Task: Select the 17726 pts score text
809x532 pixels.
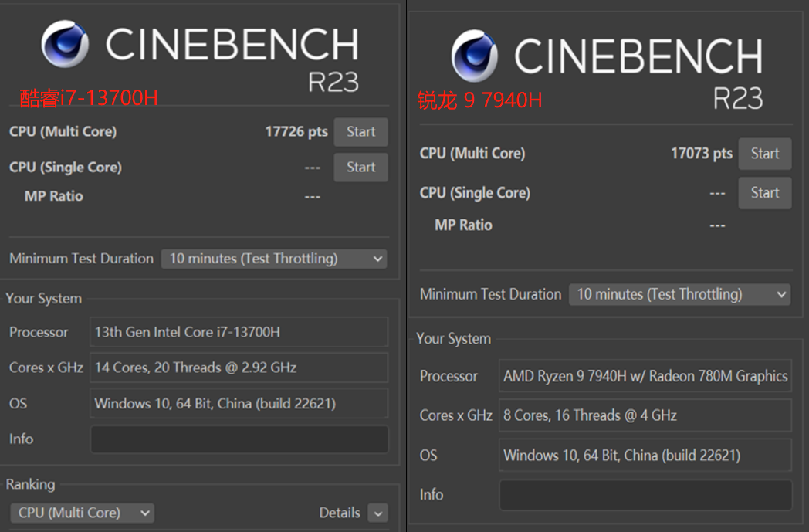Action: [x=296, y=132]
